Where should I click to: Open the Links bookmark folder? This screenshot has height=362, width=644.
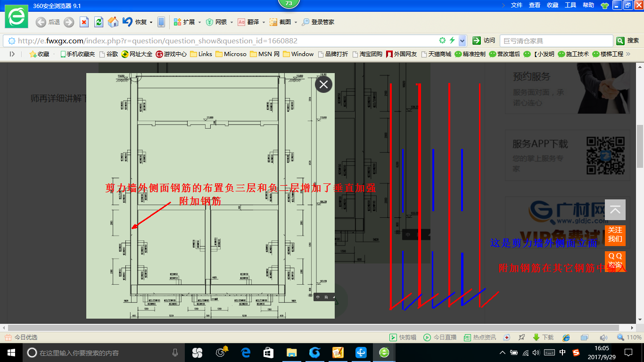point(201,54)
